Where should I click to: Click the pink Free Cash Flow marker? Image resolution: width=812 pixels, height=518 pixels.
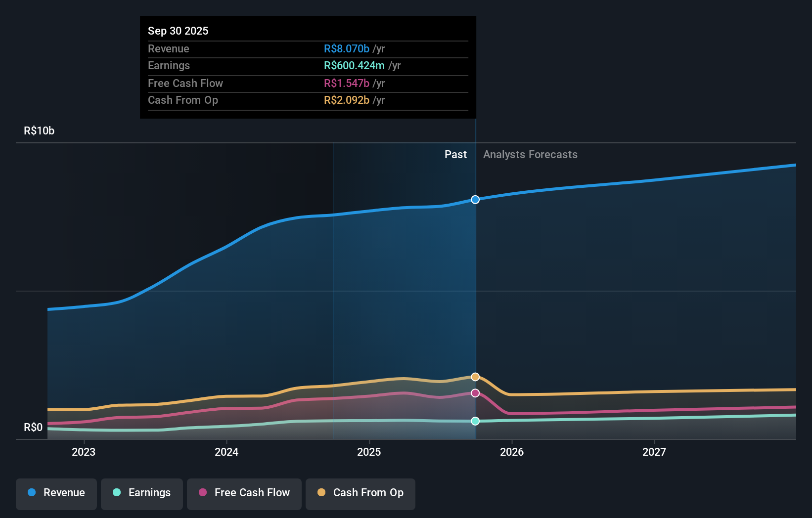(475, 393)
